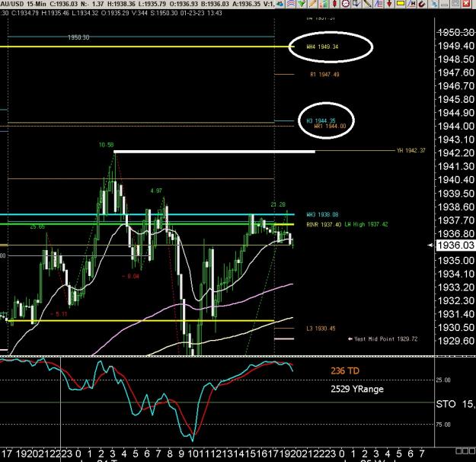Open the red-blue wave bands indicator icon
The image size is (476, 462).
[290, 4]
